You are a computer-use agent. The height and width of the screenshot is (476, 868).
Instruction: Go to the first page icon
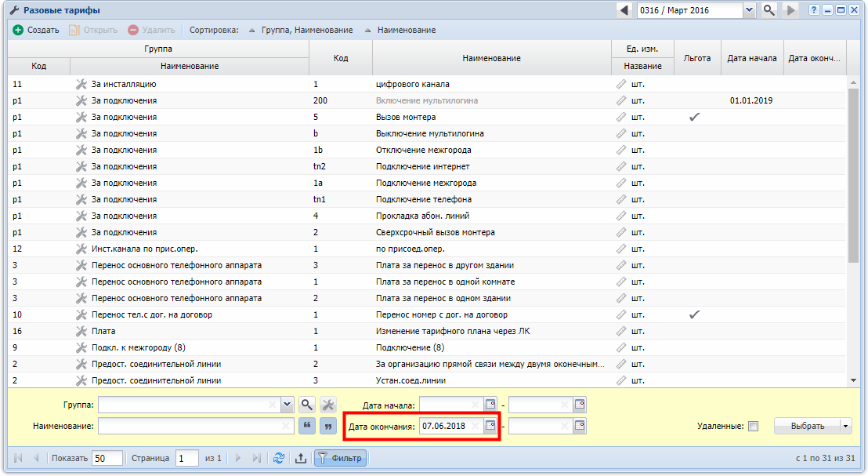[18, 458]
